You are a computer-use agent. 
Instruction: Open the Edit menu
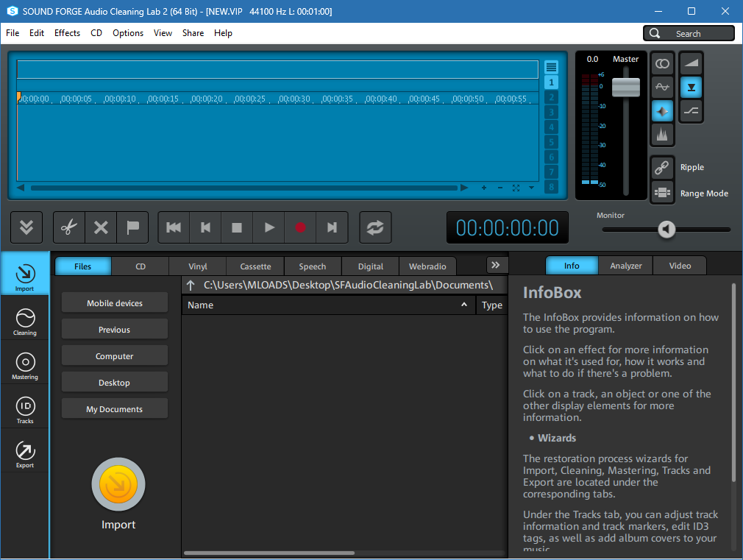pos(37,33)
